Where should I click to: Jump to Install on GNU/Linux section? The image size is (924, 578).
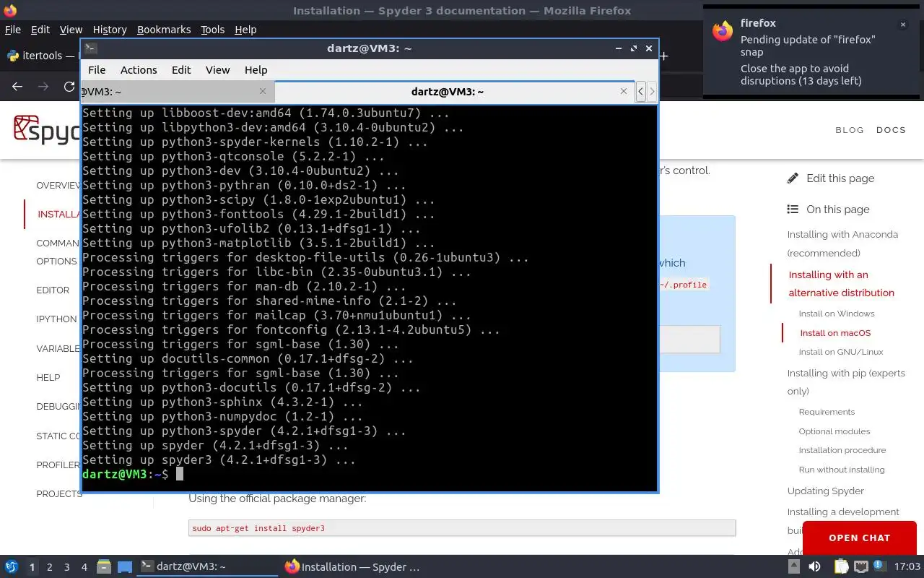pos(841,352)
